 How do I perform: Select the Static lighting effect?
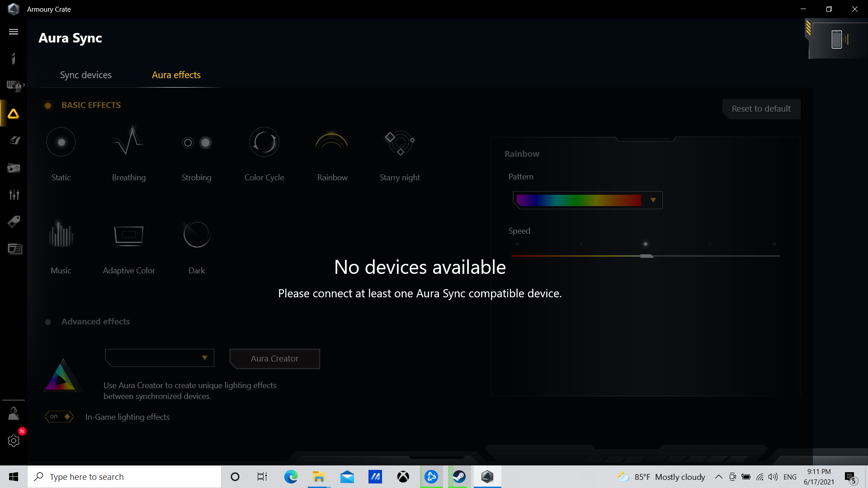61,155
